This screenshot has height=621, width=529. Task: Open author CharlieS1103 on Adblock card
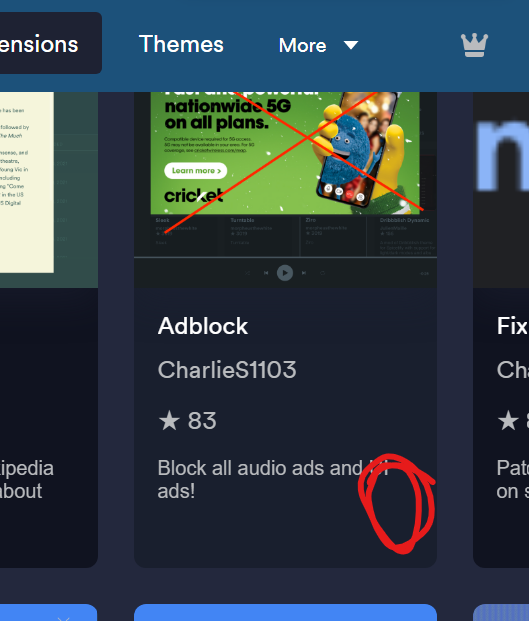tap(227, 370)
